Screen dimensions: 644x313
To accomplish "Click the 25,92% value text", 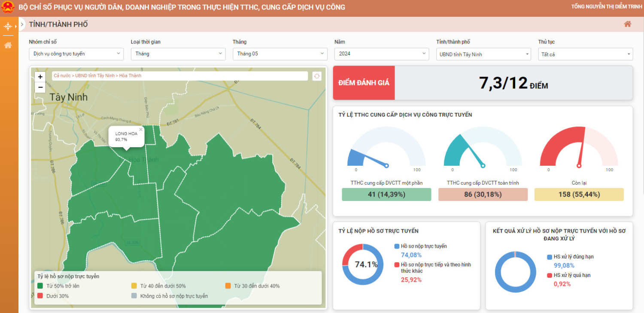I will coord(411,280).
